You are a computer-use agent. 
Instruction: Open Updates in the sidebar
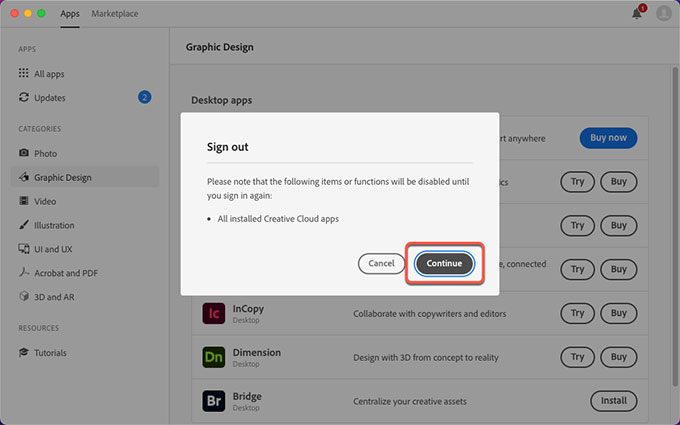(50, 98)
